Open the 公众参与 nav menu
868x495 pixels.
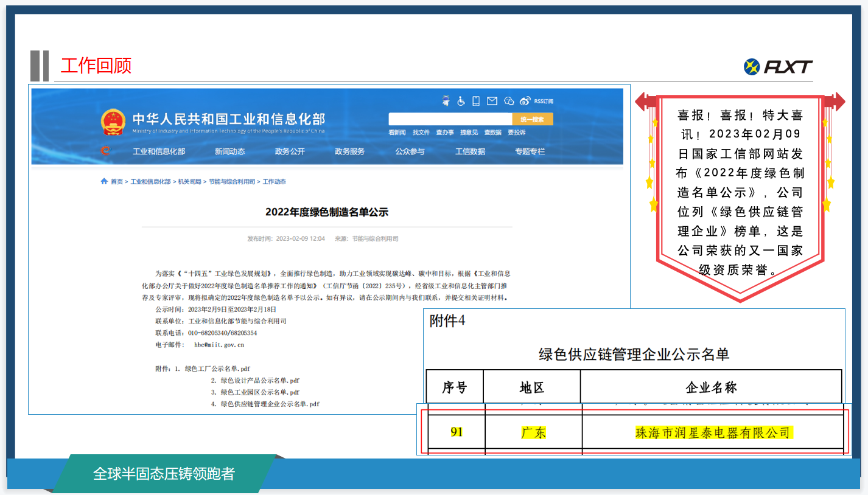point(410,151)
